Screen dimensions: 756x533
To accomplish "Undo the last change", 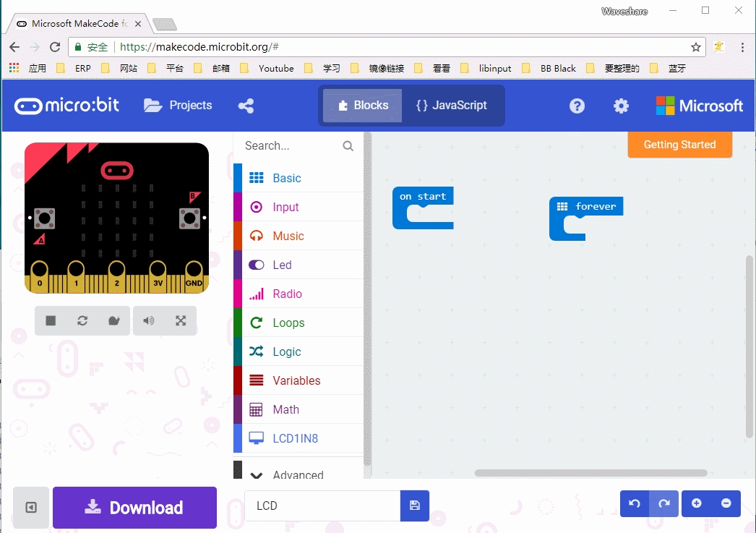I will [635, 503].
